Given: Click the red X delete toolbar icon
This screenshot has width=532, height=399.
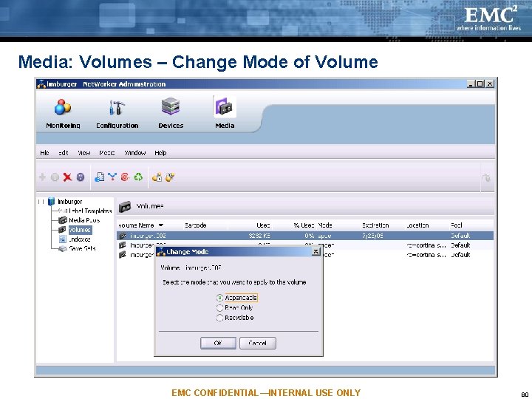Looking at the screenshot, I should [x=67, y=177].
